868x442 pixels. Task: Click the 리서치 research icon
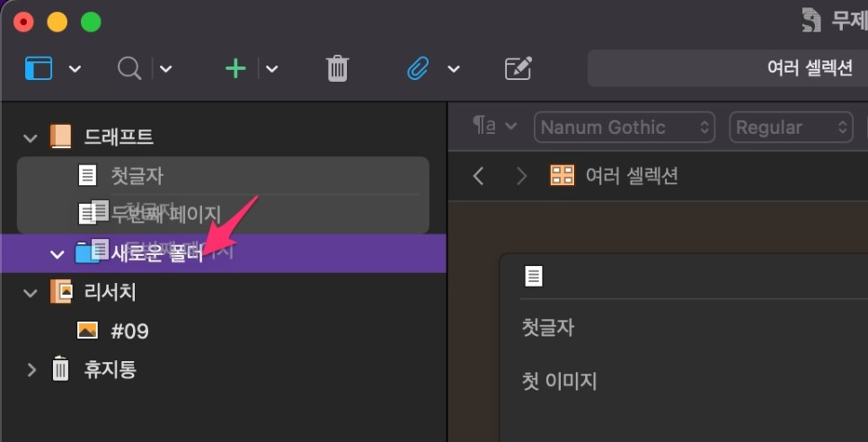[61, 292]
